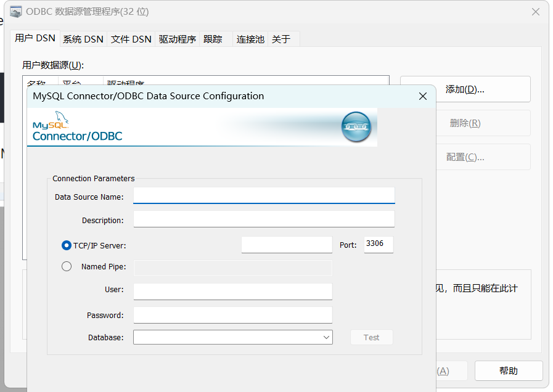Screen dimensions: 553x392
Task: Click the 用户数据源(U): label
Action: (53, 65)
